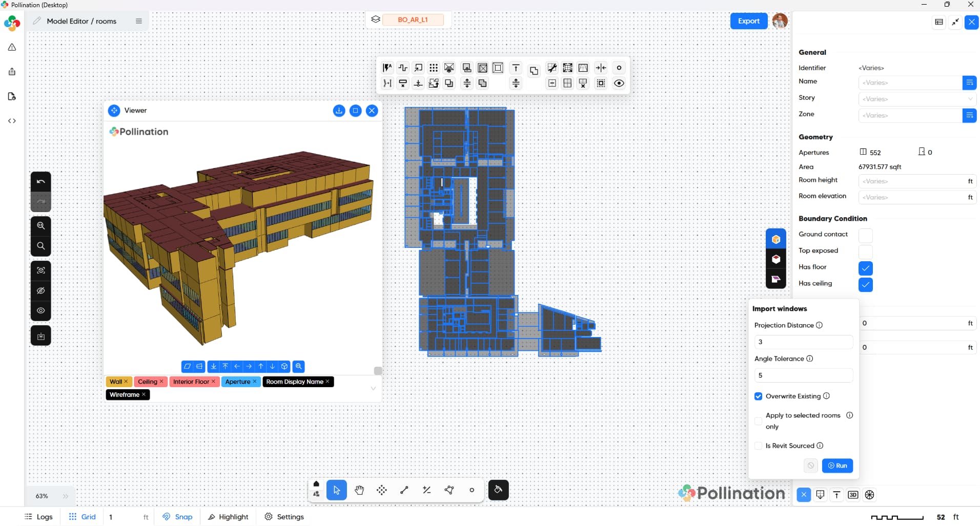Click the zoom magnifier in the Viewer sidebar
Viewport: 980px width, 526px height.
tap(40, 225)
